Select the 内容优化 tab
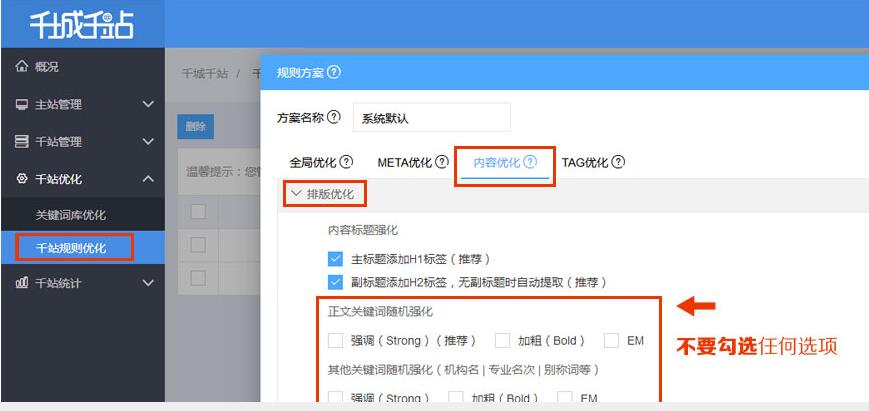Image resolution: width=869 pixels, height=411 pixels. [497, 162]
